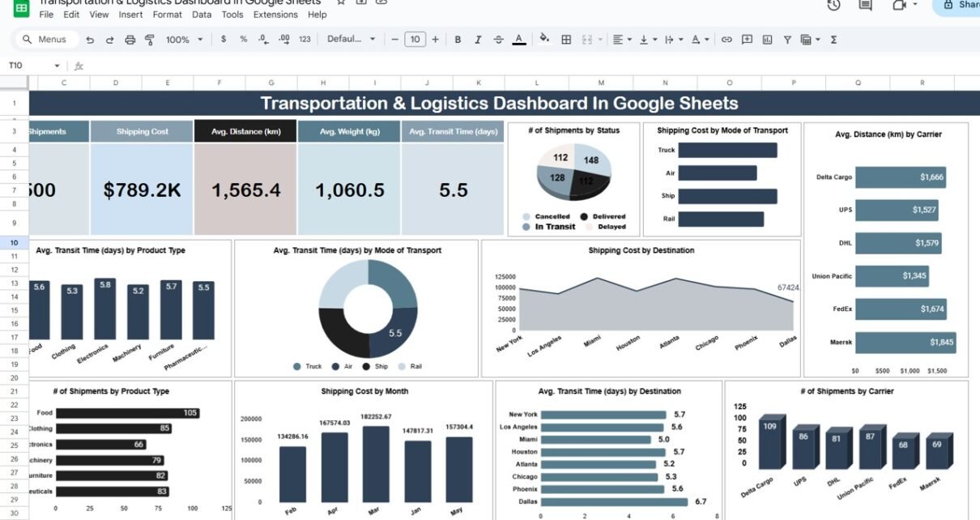Click the 1,060.5 average weight value
The image size is (980, 520).
tap(349, 190)
